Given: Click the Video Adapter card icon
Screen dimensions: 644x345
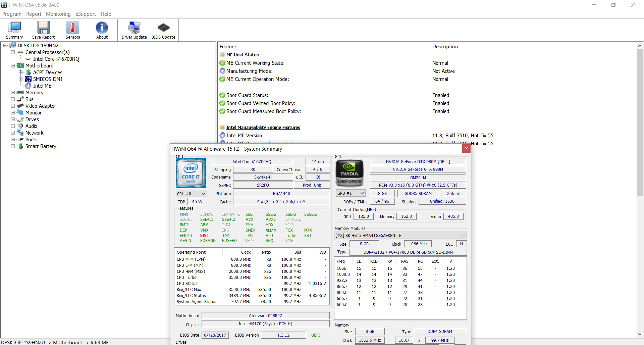Looking at the screenshot, I should (x=20, y=106).
